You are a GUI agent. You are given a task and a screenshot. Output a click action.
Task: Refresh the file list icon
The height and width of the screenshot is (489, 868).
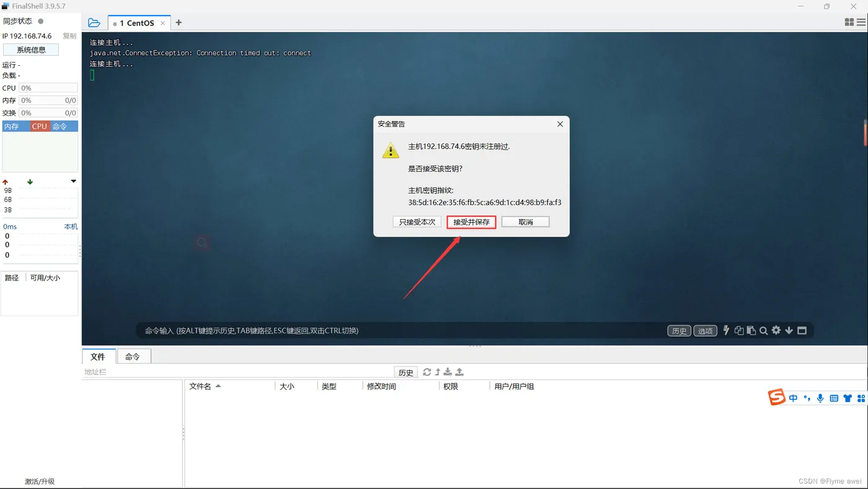click(427, 372)
